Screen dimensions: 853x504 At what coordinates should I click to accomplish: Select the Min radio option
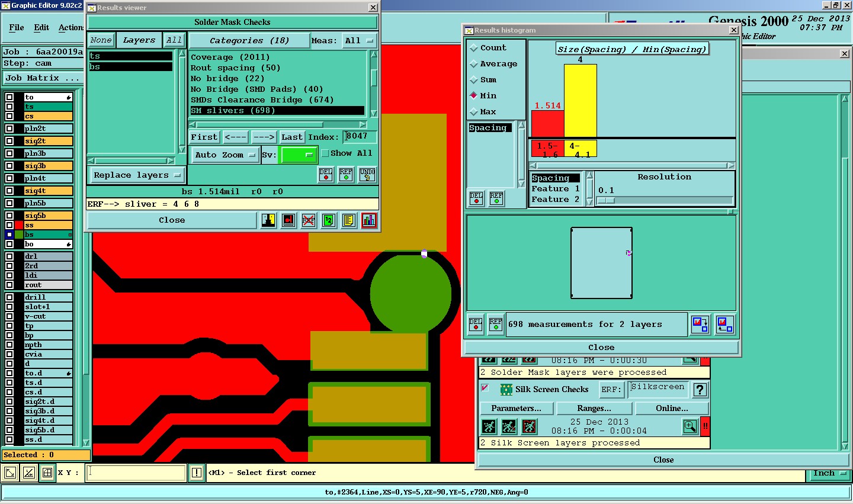[483, 96]
